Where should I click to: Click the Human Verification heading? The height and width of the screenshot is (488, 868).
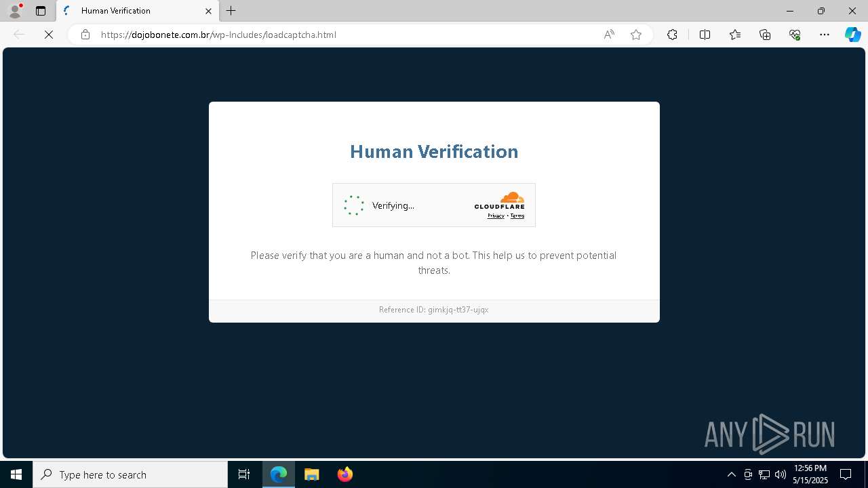click(434, 151)
